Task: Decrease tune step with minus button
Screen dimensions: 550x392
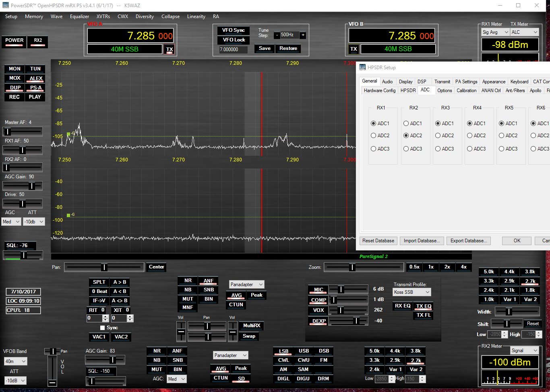Action: [277, 35]
